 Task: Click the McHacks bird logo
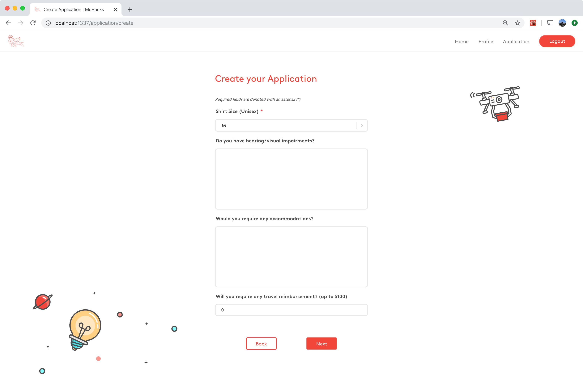click(16, 41)
